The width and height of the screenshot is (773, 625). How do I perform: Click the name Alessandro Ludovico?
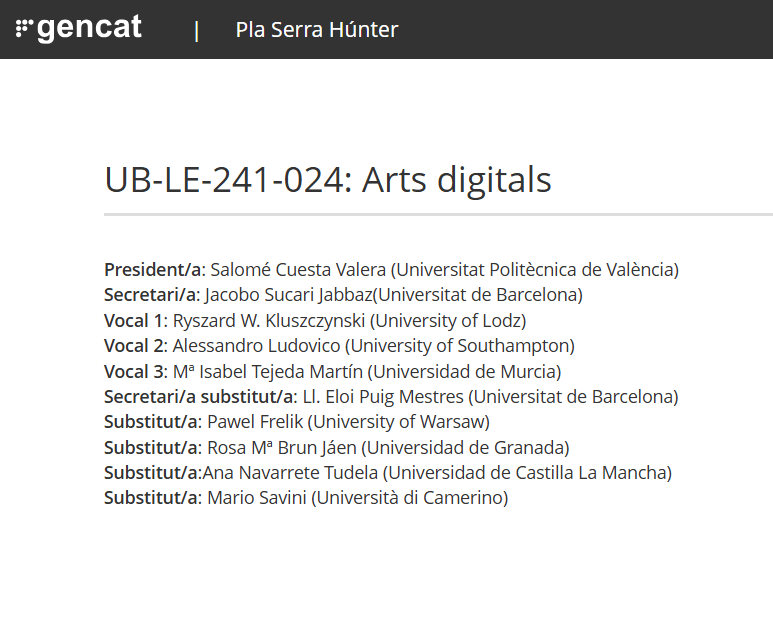[255, 346]
